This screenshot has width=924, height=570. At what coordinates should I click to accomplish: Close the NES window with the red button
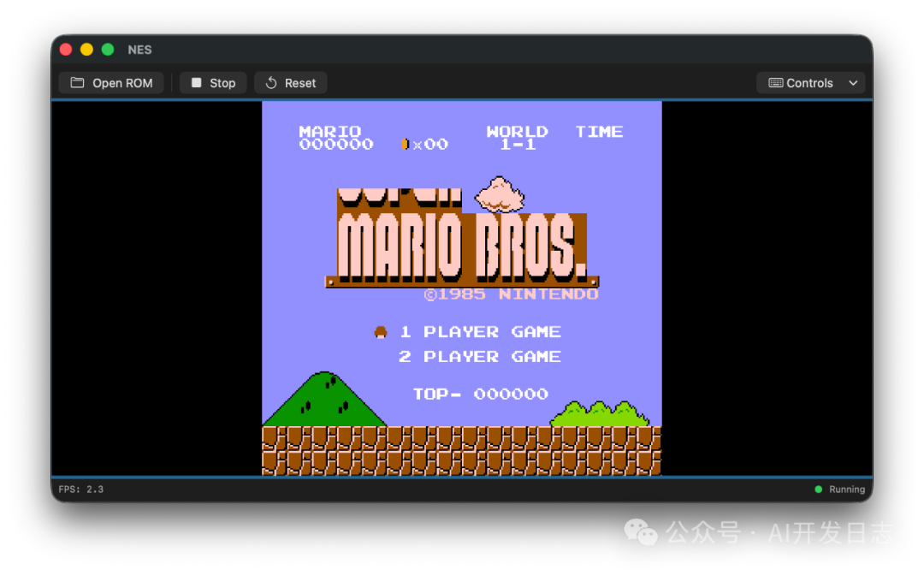click(x=66, y=50)
